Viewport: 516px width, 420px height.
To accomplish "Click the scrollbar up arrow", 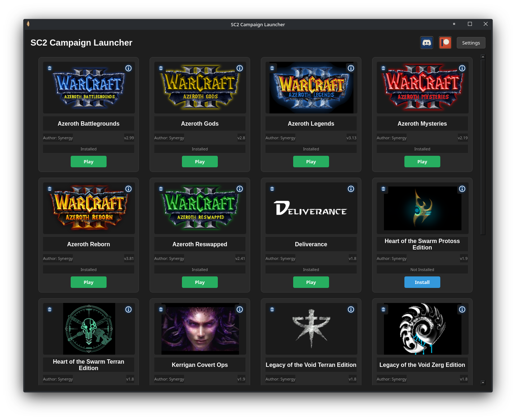I will tap(483, 57).
